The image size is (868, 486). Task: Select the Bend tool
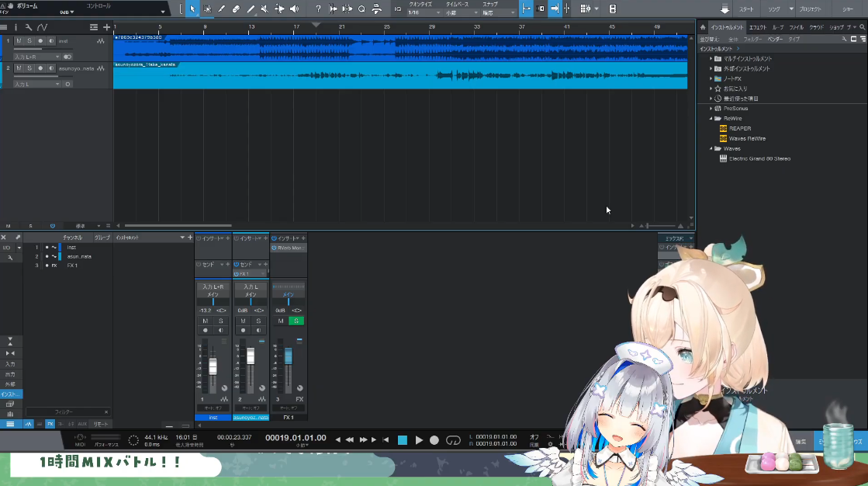coord(279,9)
